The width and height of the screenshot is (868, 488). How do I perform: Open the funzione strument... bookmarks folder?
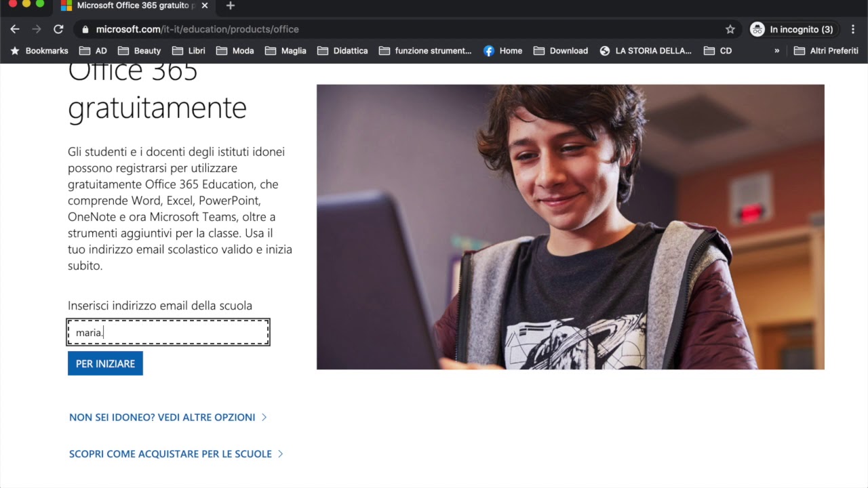pos(425,51)
